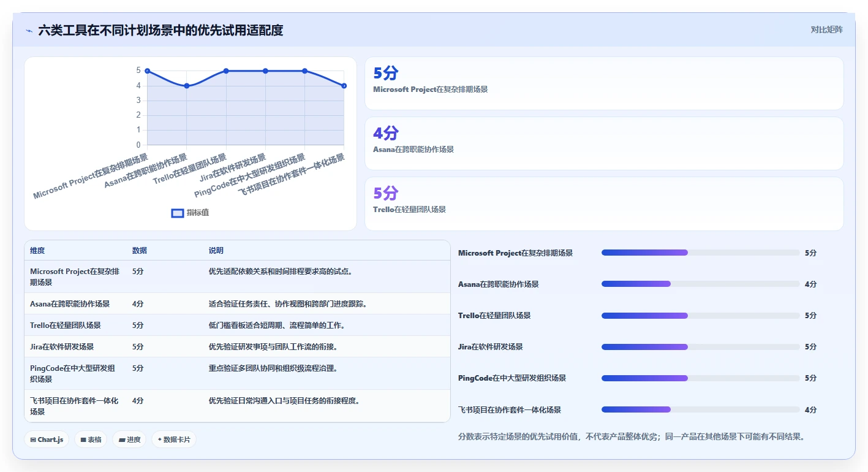Click description 优先验证日常沟通入口与项目任务的衔接程度

(284, 401)
